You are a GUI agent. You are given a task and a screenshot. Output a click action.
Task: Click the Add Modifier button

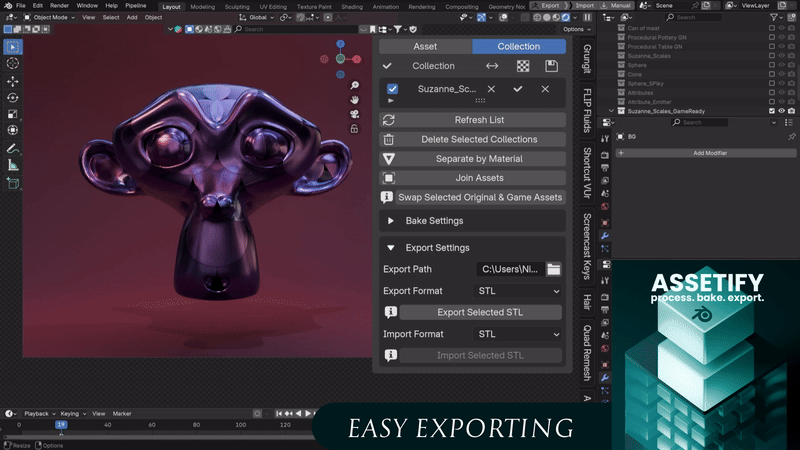706,153
